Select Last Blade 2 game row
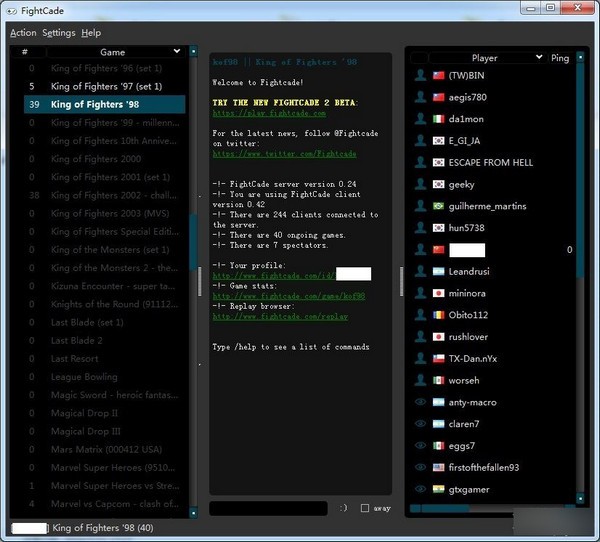This screenshot has height=542, width=600. (104, 341)
